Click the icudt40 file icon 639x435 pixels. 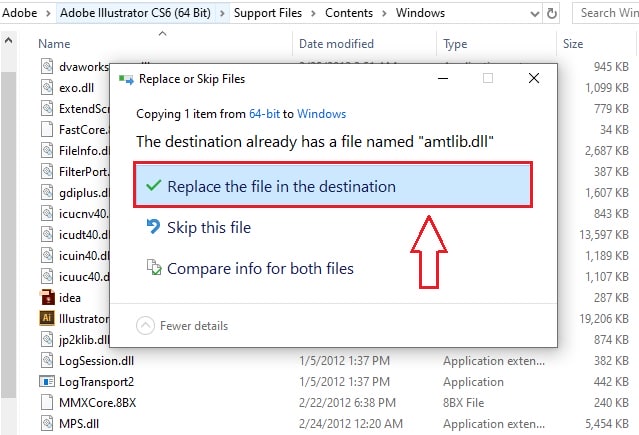(47, 234)
